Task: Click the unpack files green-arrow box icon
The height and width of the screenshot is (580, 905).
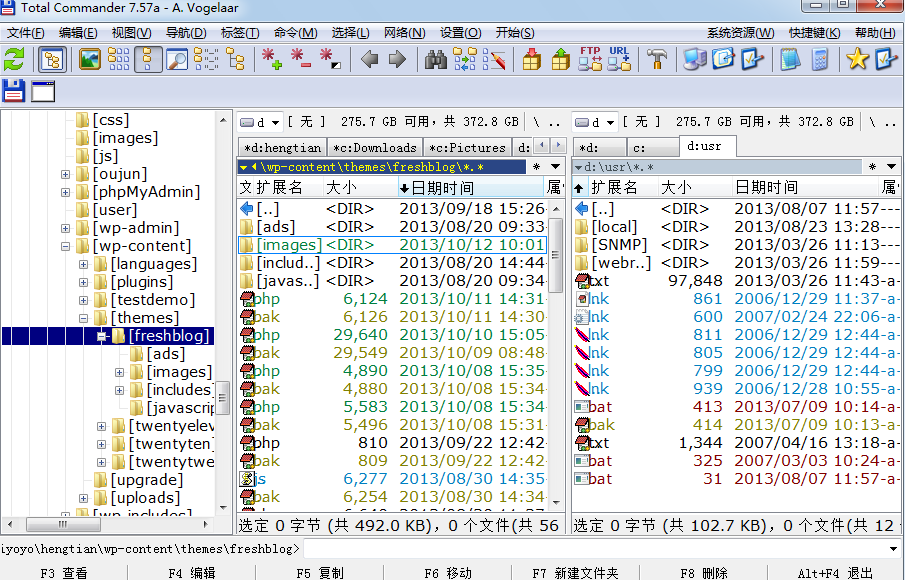Action: tap(560, 59)
